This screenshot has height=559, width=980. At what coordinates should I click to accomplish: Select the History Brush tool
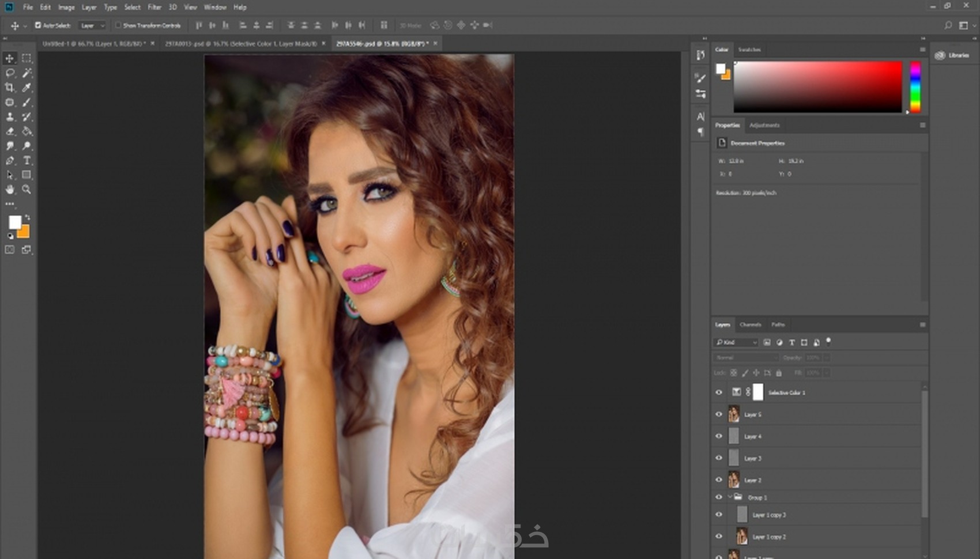(27, 117)
